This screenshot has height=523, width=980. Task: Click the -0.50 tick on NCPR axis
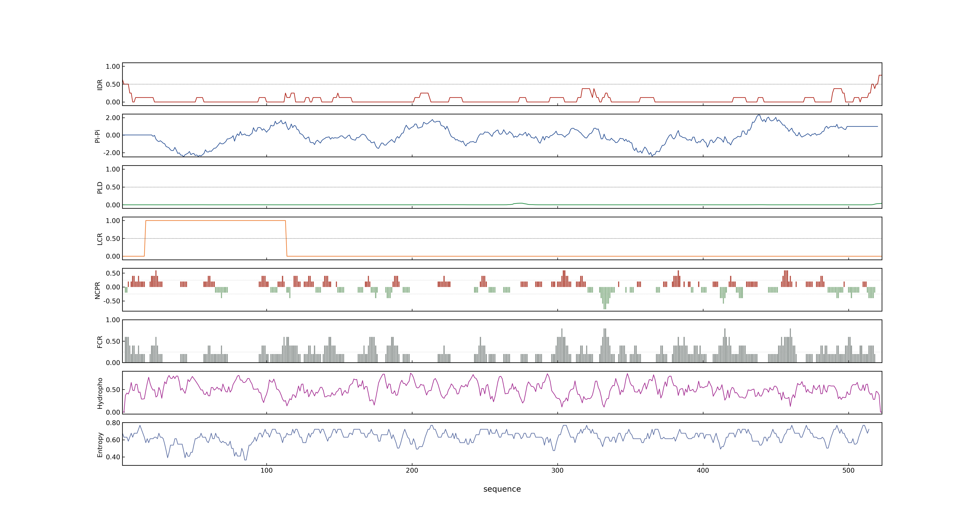point(111,301)
